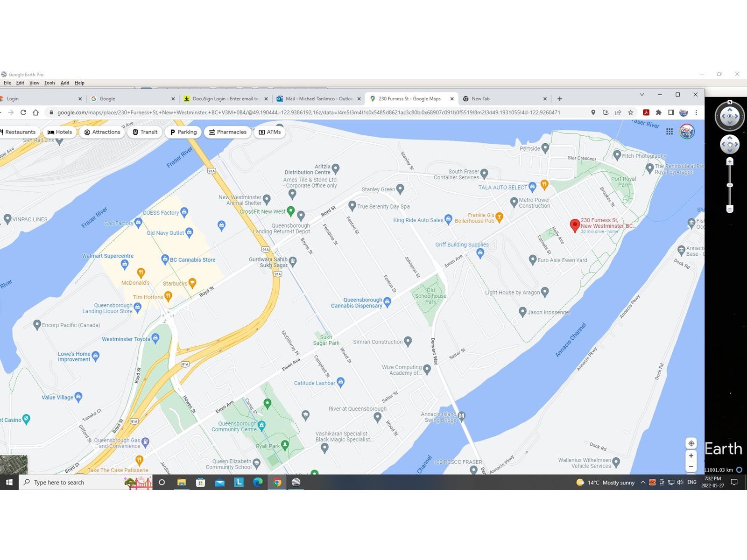
Task: Click the show your location button
Action: (691, 443)
